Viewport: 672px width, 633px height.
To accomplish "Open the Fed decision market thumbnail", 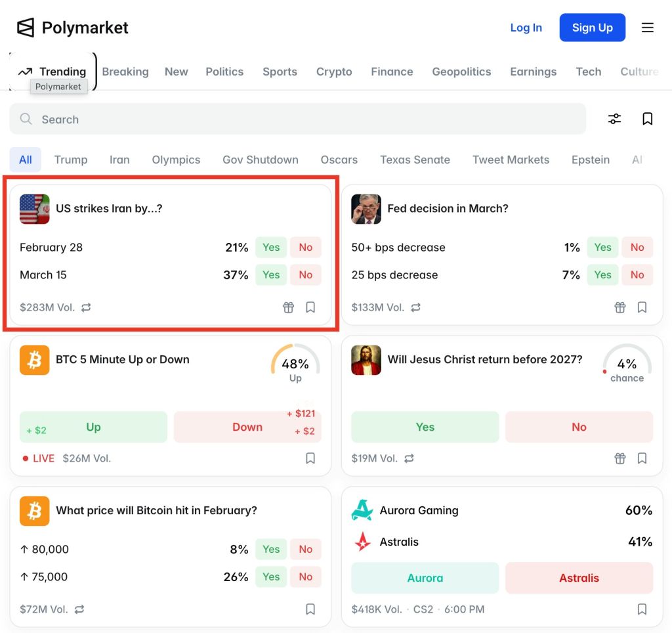I will pos(366,209).
